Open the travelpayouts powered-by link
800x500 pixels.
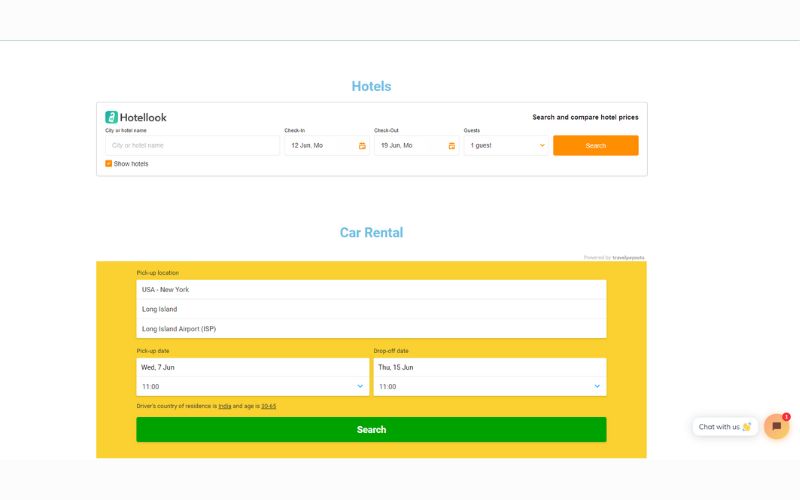pyautogui.click(x=628, y=258)
